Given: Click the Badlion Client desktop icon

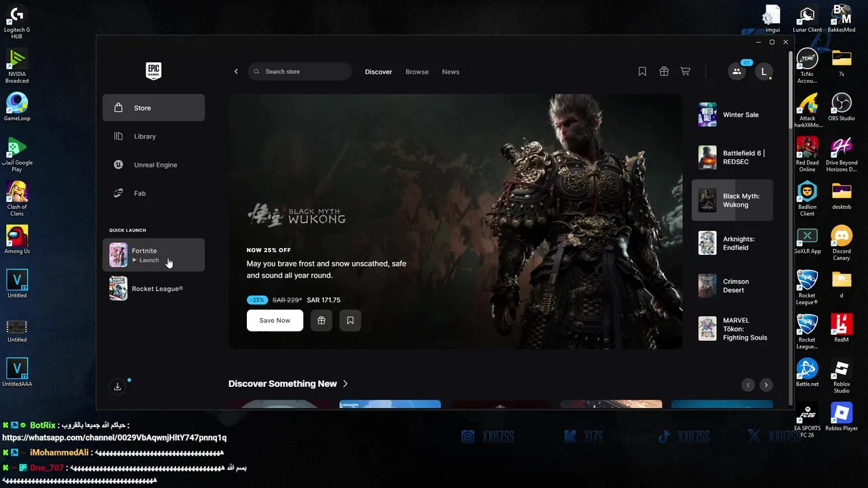Looking at the screenshot, I should click(x=807, y=199).
